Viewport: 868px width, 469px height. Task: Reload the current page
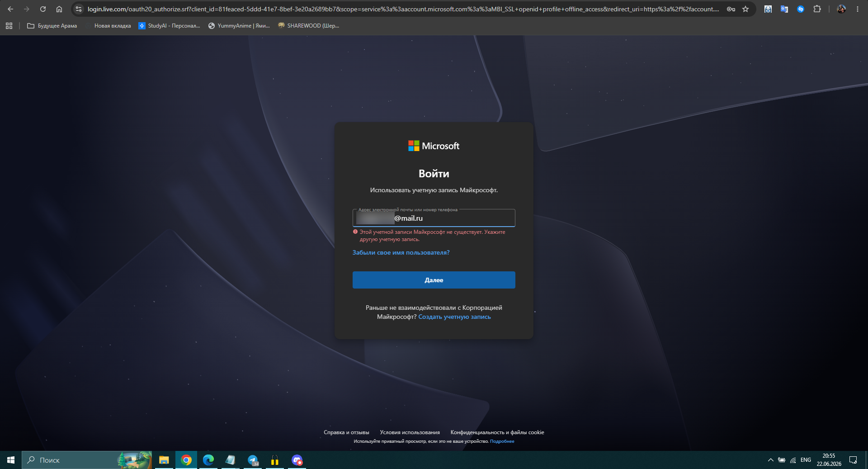(x=43, y=9)
